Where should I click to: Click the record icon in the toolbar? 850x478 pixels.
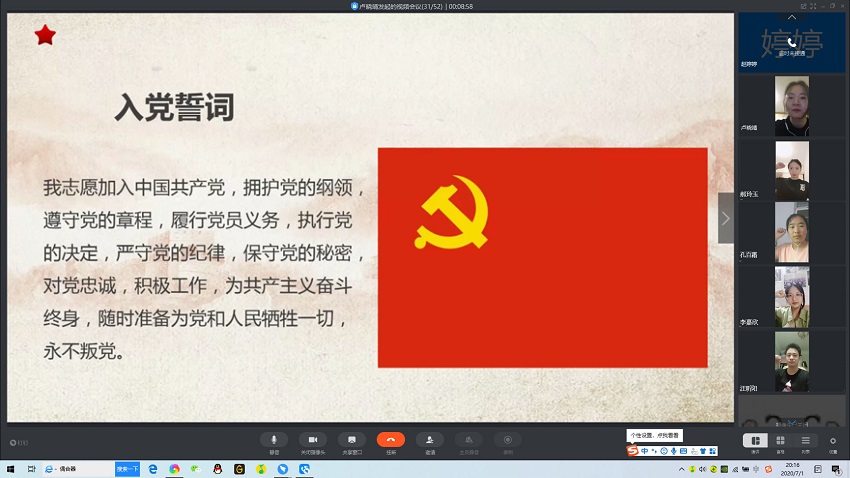(x=507, y=439)
